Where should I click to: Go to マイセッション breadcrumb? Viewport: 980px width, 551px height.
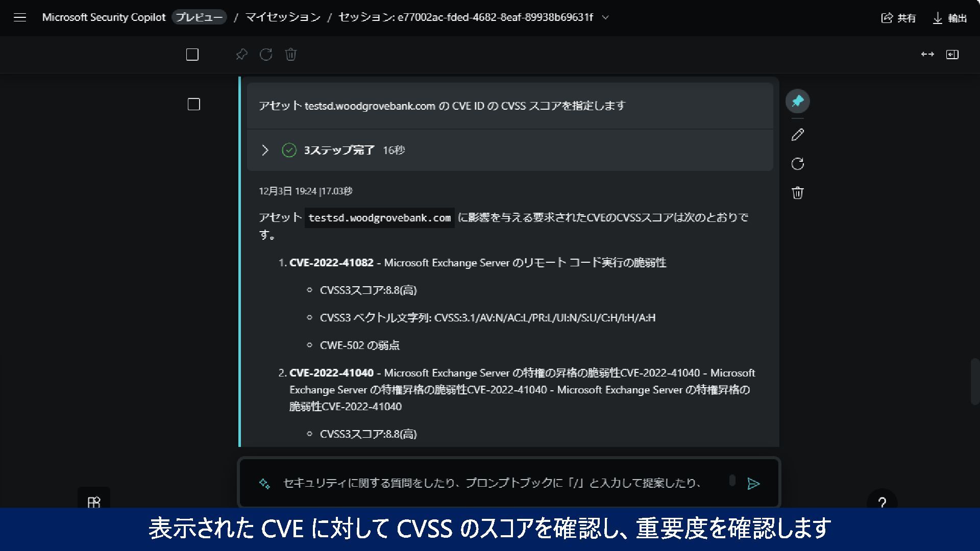283,17
